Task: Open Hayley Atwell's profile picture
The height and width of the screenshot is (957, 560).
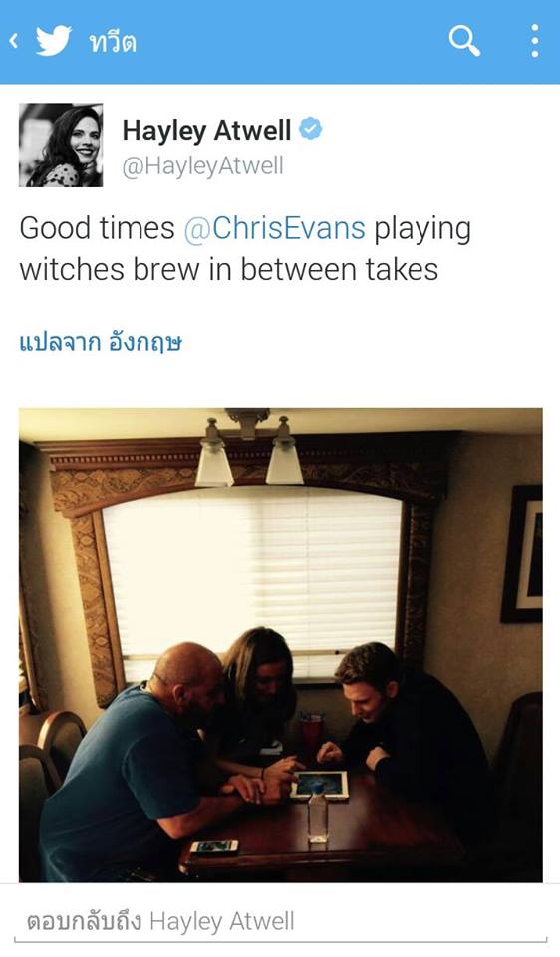Action: click(61, 145)
